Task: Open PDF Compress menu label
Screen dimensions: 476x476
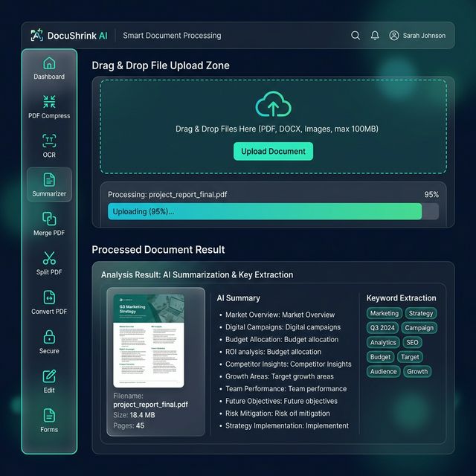Action: [x=49, y=116]
